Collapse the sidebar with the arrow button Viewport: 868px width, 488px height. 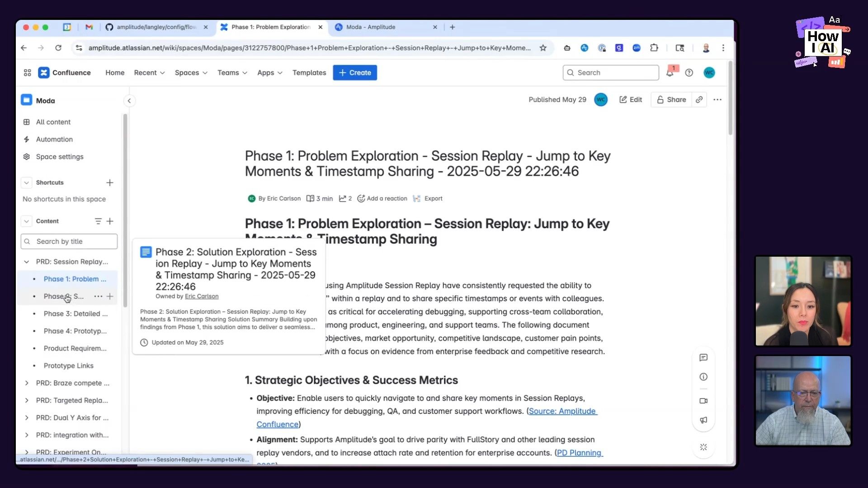(x=129, y=101)
